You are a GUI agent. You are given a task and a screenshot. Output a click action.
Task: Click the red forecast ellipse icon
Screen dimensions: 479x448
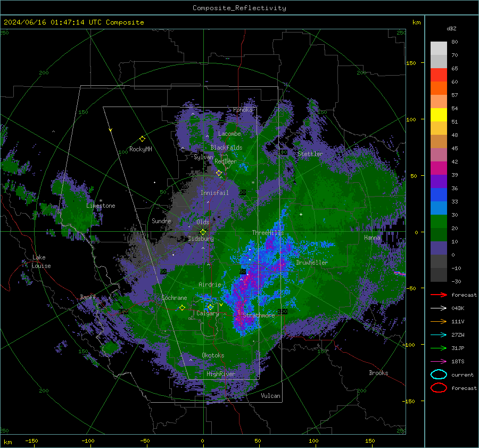coord(439,388)
